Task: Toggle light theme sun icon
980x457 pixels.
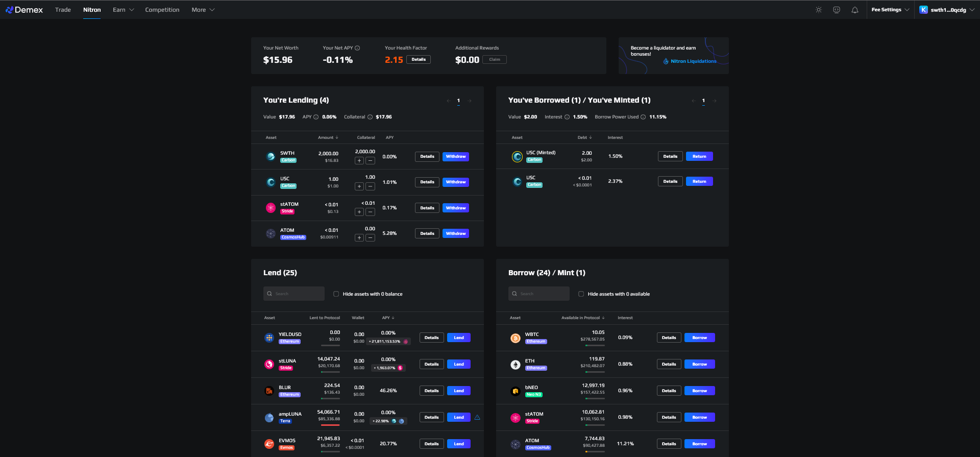Action: tap(819, 10)
